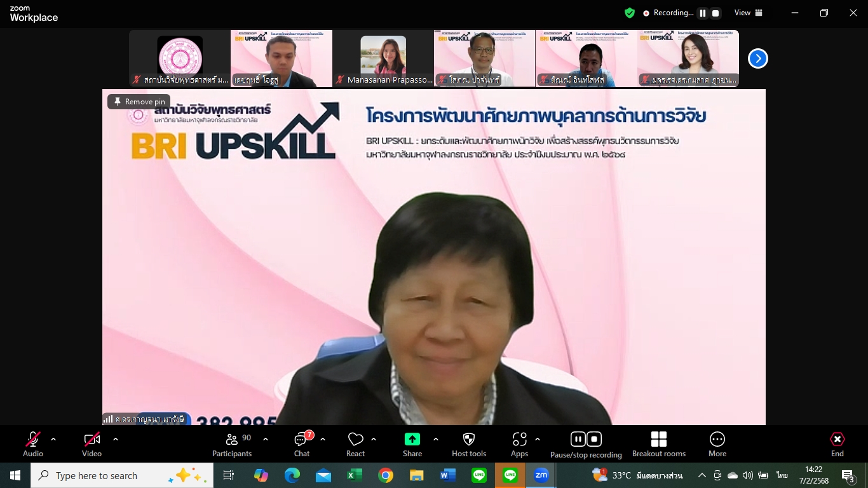Open the Participants panel
The height and width of the screenshot is (488, 868).
(x=232, y=444)
